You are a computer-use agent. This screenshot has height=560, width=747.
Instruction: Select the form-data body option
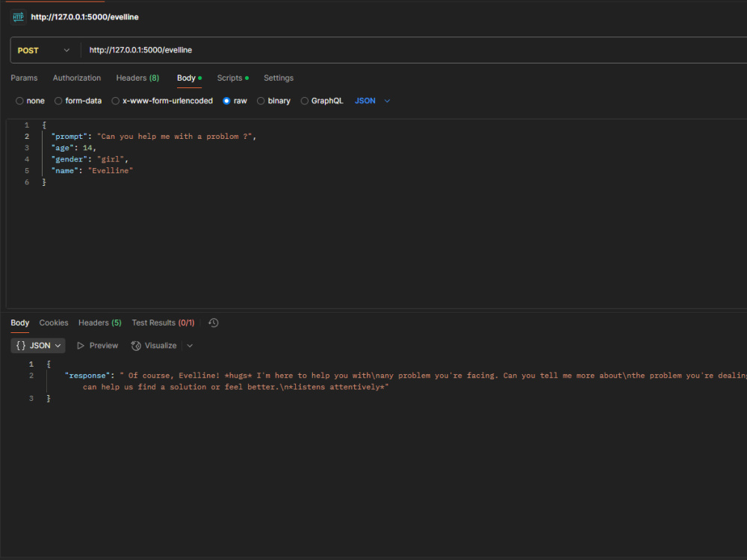coord(78,101)
